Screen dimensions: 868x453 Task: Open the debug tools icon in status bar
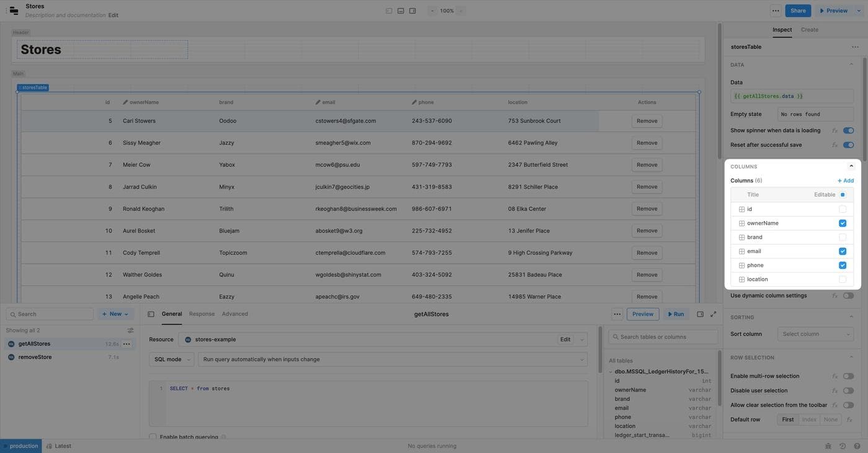(x=828, y=446)
